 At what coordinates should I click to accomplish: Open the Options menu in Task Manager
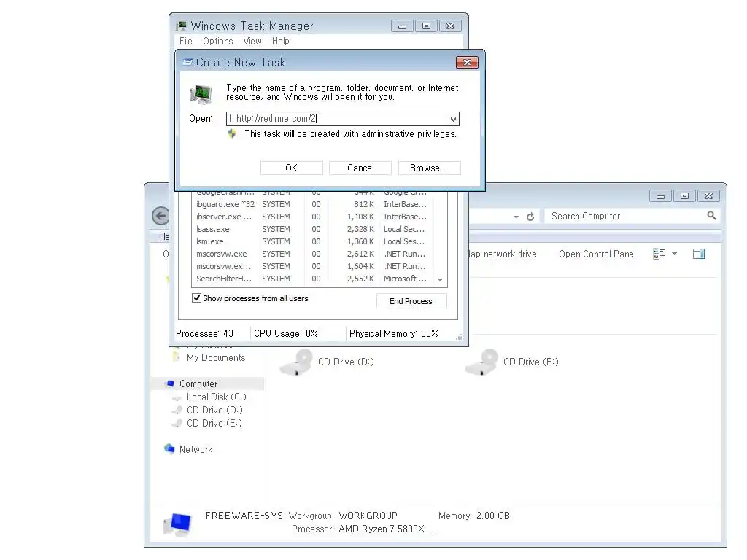(217, 42)
